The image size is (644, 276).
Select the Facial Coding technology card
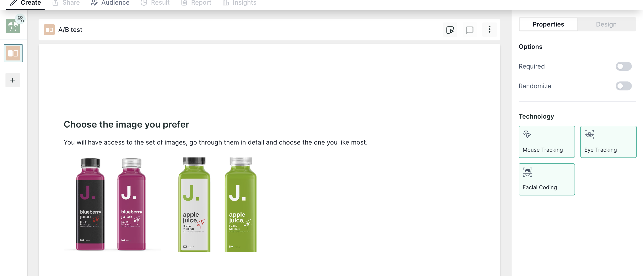click(x=547, y=179)
